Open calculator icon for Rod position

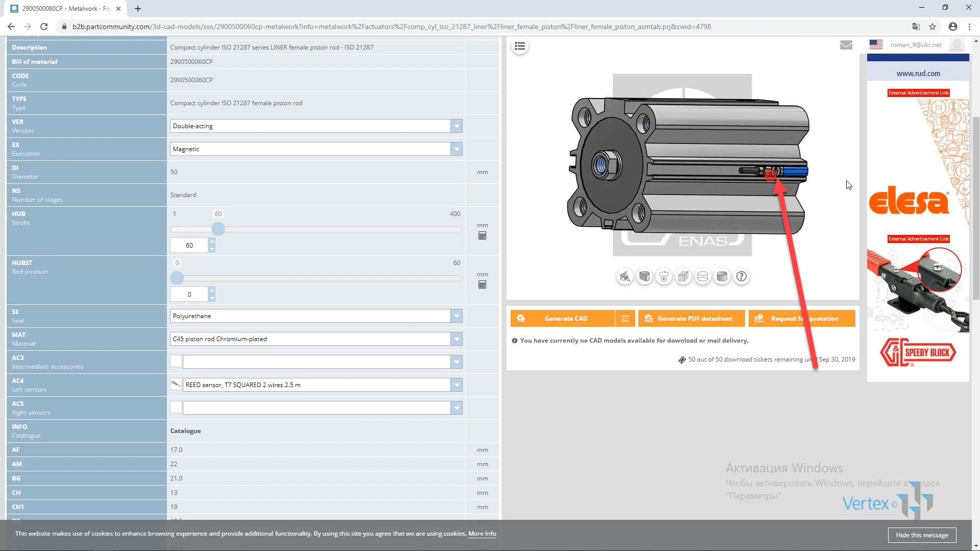pos(482,284)
